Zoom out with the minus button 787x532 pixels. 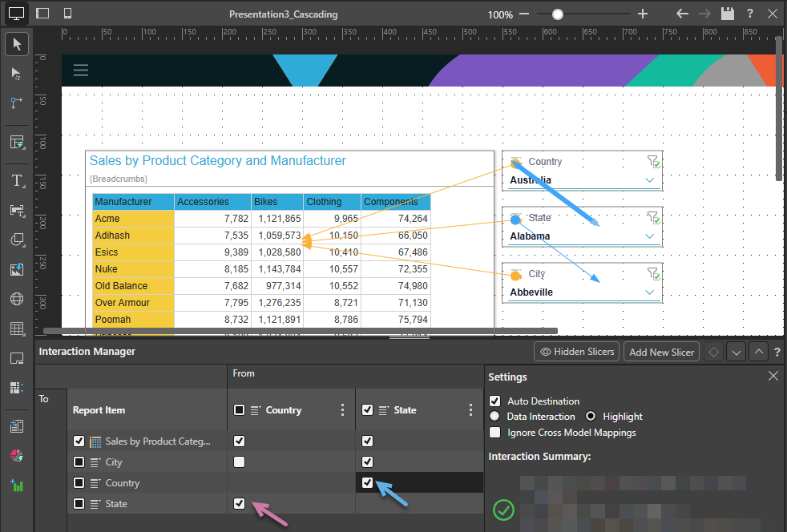(524, 14)
